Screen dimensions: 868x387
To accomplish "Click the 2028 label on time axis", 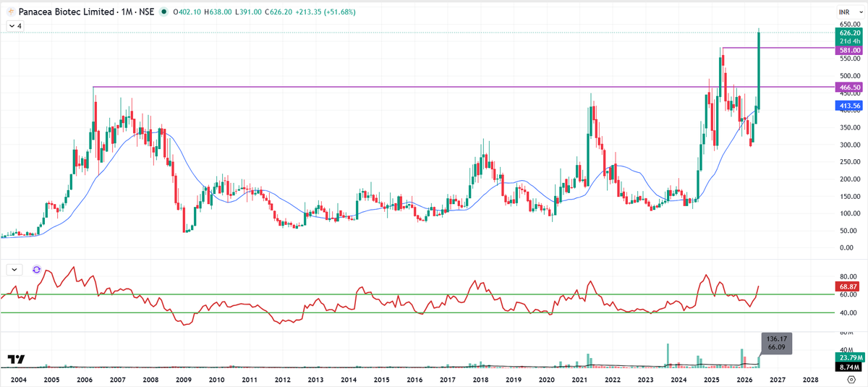I will coord(810,379).
